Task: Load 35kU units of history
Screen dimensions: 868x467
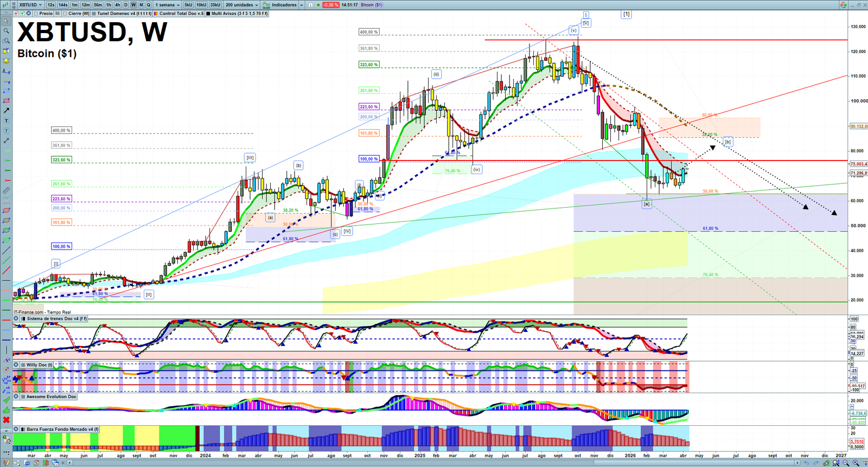Action: point(215,5)
